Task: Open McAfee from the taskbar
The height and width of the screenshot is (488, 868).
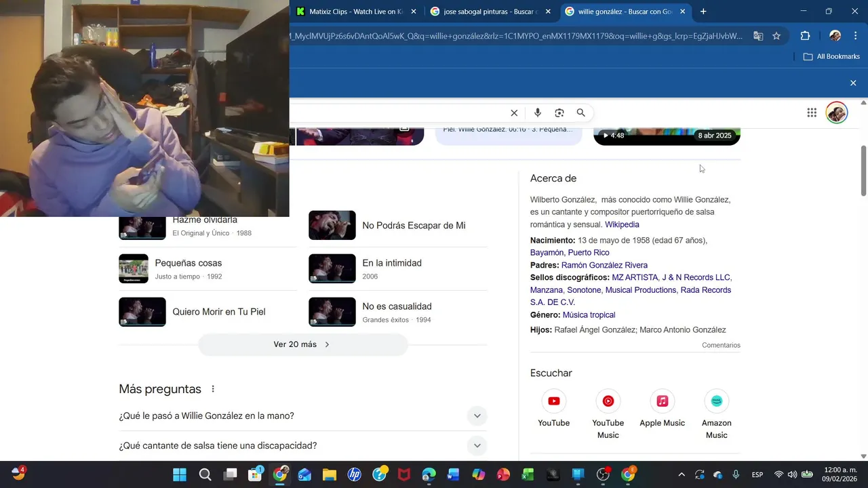Action: (403, 474)
